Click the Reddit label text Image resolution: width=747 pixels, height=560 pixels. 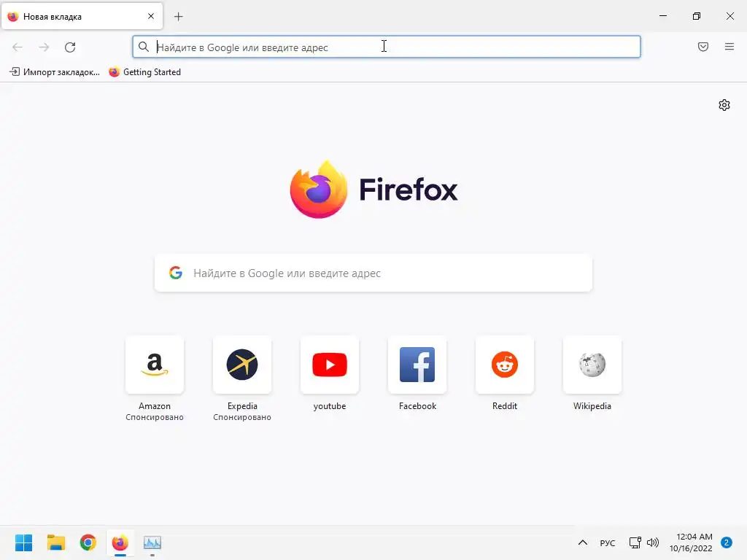click(x=505, y=406)
